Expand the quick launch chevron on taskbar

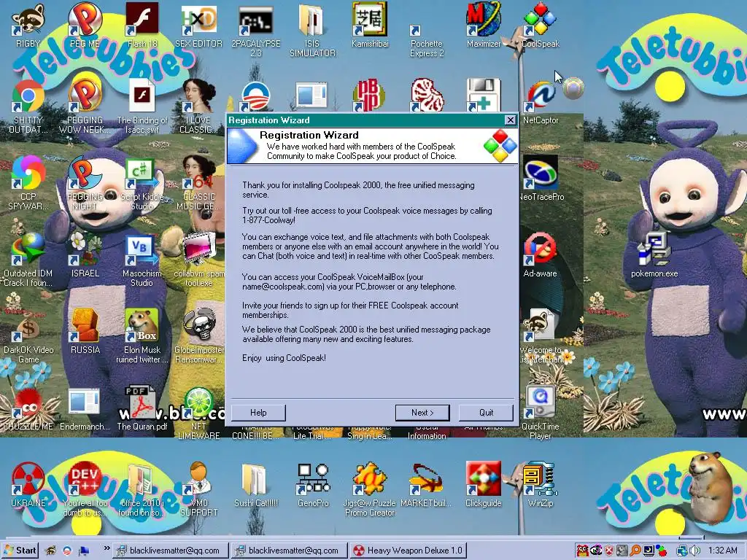[107, 548]
